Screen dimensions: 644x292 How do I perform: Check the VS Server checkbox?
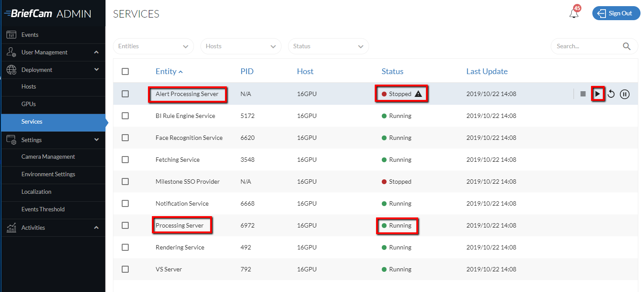point(125,269)
